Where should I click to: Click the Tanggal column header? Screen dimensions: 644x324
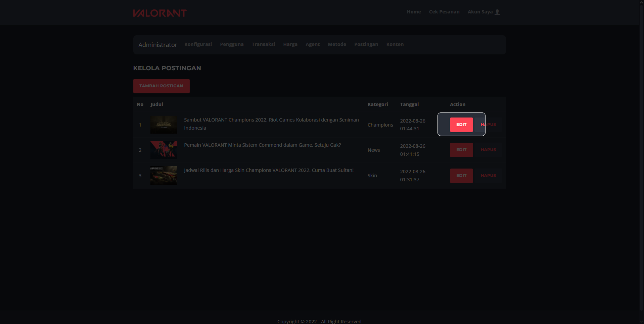tap(409, 104)
